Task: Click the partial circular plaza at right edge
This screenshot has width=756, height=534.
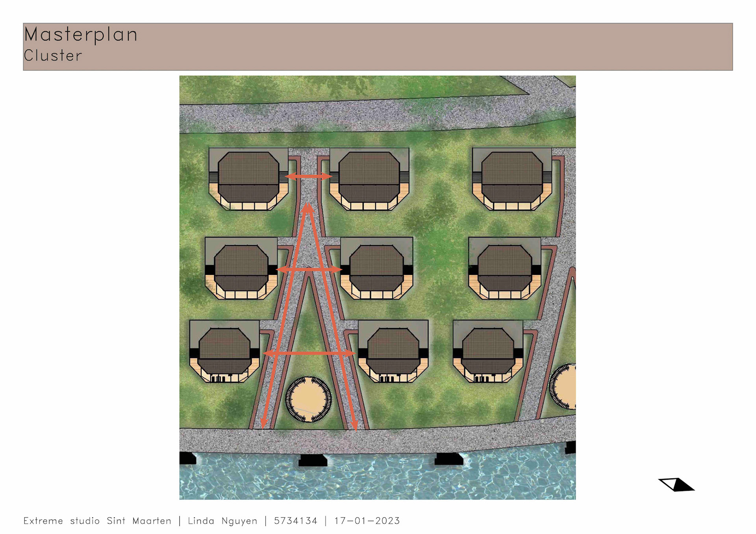Action: (x=565, y=387)
